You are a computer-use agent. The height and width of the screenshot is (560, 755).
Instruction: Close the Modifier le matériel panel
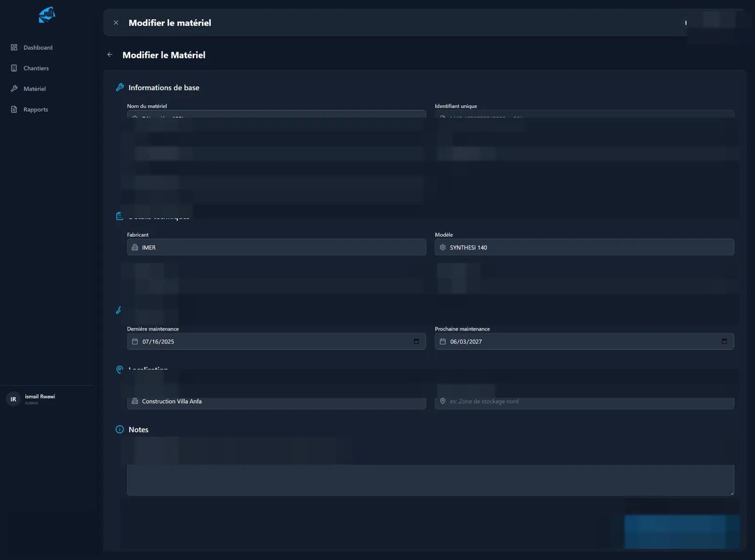tap(116, 23)
